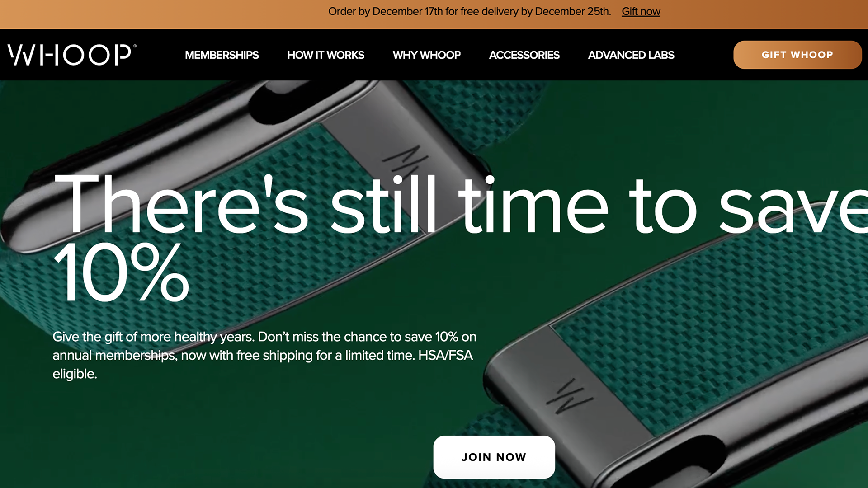The height and width of the screenshot is (488, 868).
Task: Select Why WHOOP in navigation
Action: (x=426, y=55)
